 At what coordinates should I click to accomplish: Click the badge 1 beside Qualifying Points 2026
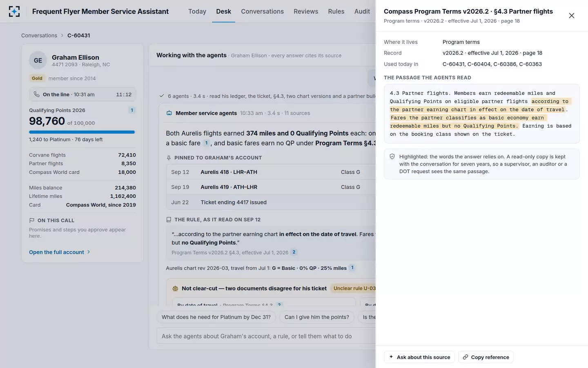point(132,110)
